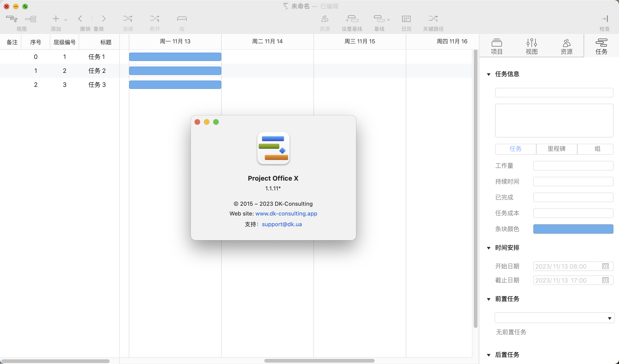The image size is (619, 364).
Task: Toggle the Critical Path icon
Action: (x=433, y=19)
